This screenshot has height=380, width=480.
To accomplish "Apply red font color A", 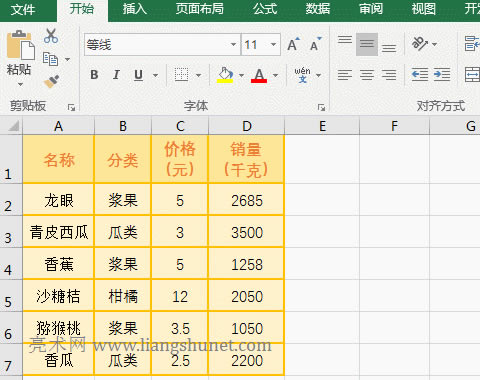I will click(259, 75).
